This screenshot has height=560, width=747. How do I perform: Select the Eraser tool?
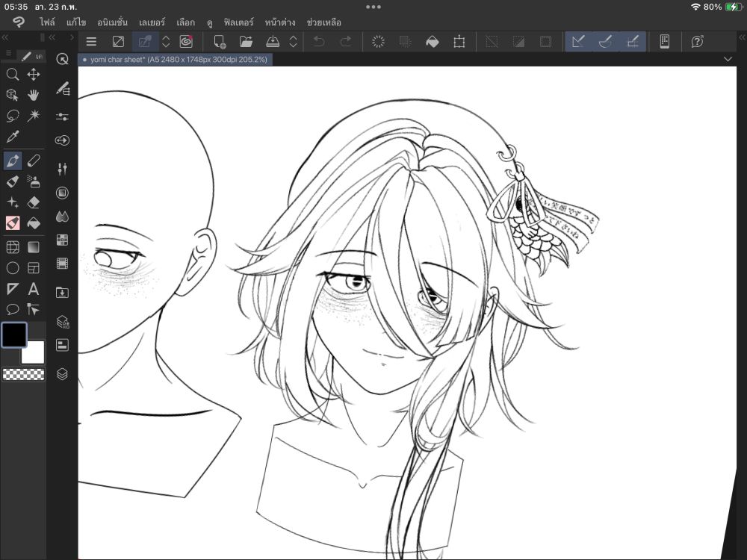coord(34,202)
